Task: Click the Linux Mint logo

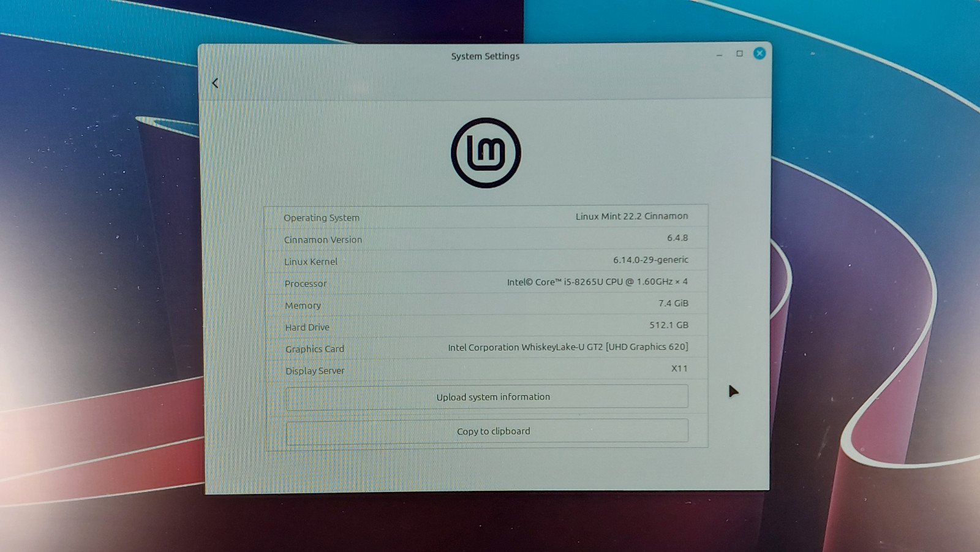Action: click(486, 153)
